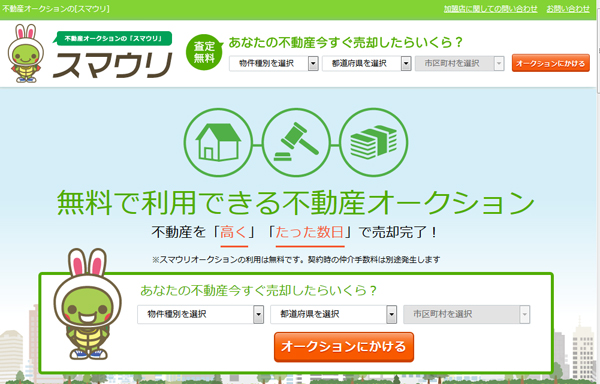This screenshot has width=600, height=384.
Task: Click the red 高く text
Action: pos(234,232)
